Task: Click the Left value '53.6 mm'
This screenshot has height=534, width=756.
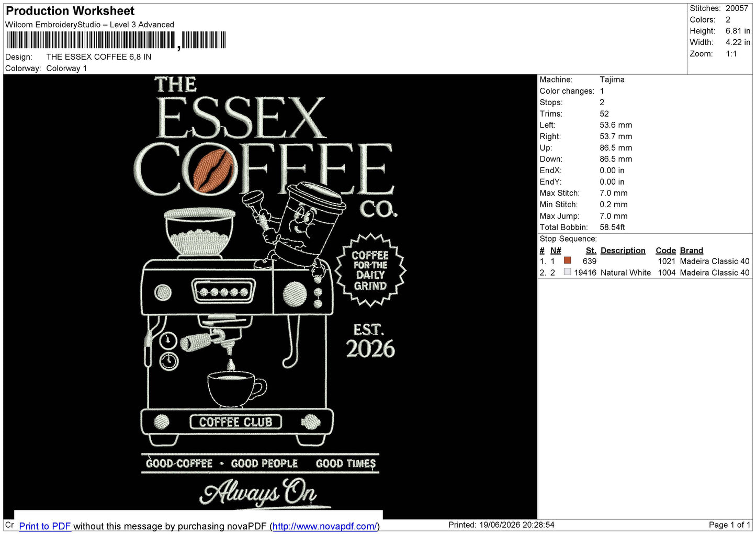Action: [x=616, y=125]
